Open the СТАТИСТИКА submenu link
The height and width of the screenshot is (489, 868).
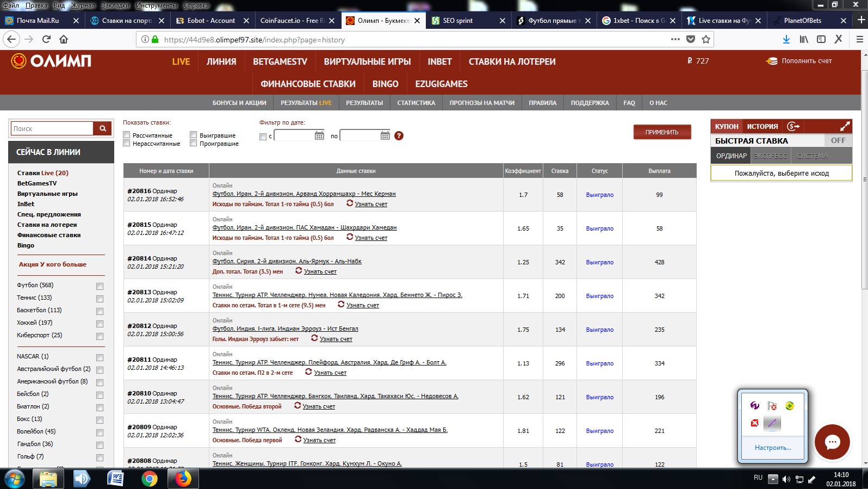coord(416,103)
